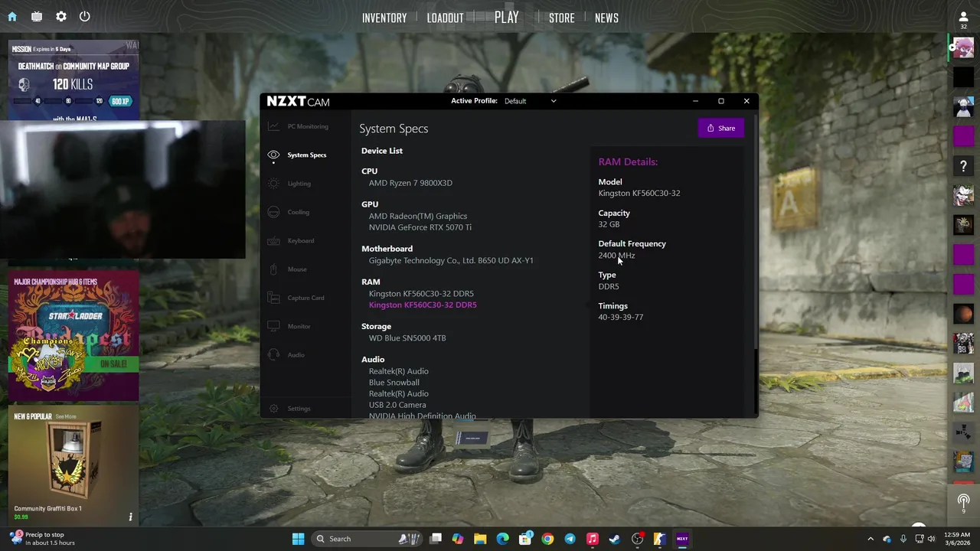
Task: Open Deathmatch 120 Kills mission card
Action: pos(73,80)
